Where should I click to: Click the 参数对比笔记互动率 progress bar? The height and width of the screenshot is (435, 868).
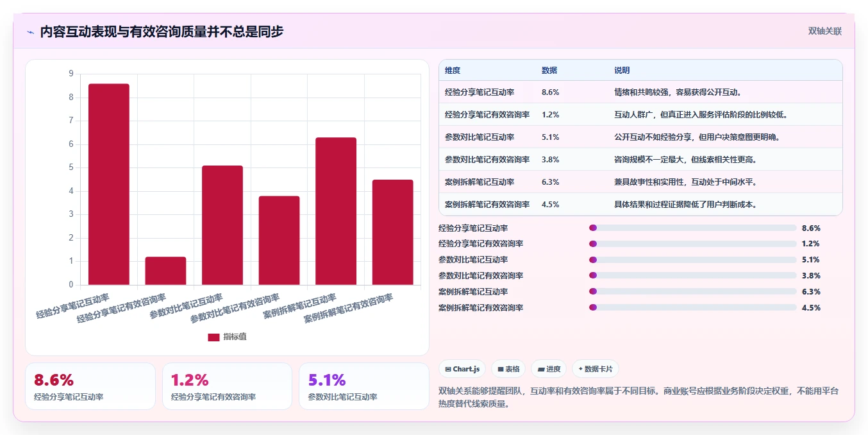(x=692, y=260)
